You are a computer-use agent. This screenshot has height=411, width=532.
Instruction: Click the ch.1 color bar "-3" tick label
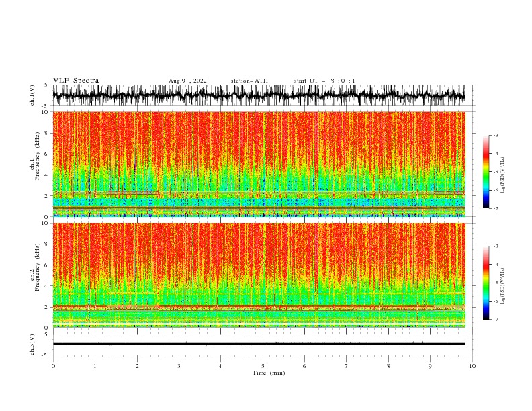coord(496,135)
